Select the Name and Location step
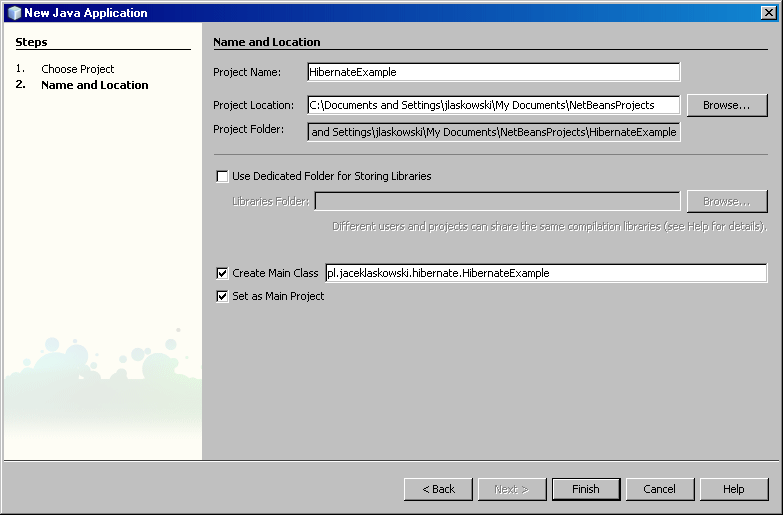Image resolution: width=783 pixels, height=515 pixels. click(x=94, y=85)
